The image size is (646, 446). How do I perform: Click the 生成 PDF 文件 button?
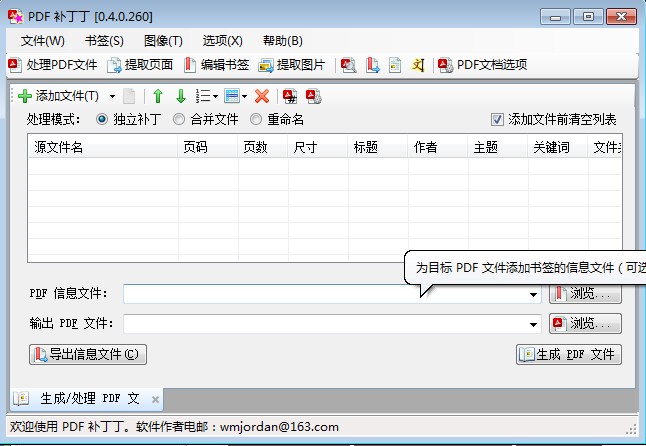click(569, 354)
